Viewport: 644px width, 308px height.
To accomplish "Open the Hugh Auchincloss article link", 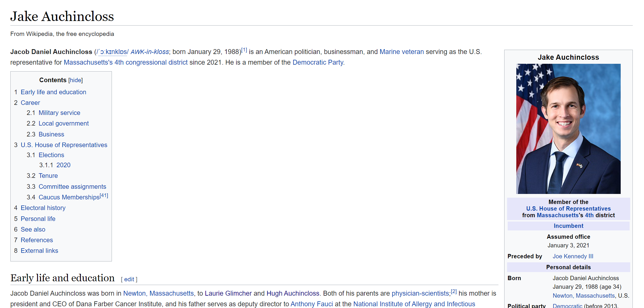I will tap(293, 293).
